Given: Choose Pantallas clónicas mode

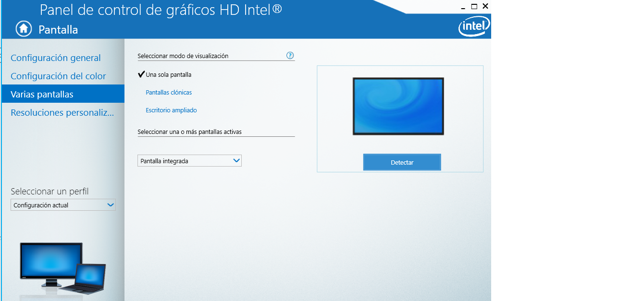Looking at the screenshot, I should pos(169,92).
